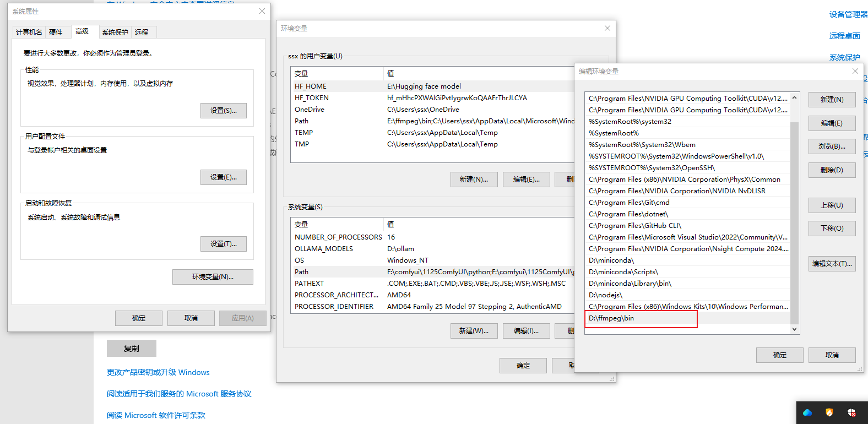Switch to the 系统保护 tab
This screenshot has width=868, height=424.
[115, 32]
